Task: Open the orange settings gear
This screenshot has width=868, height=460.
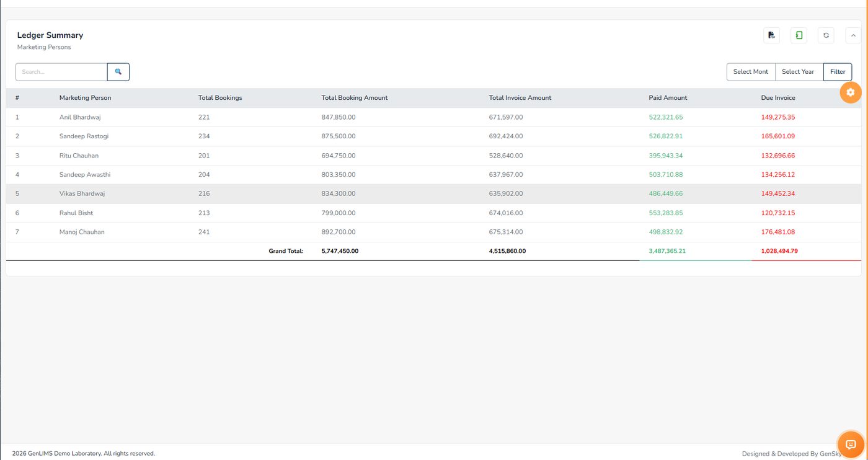Action: pos(851,92)
